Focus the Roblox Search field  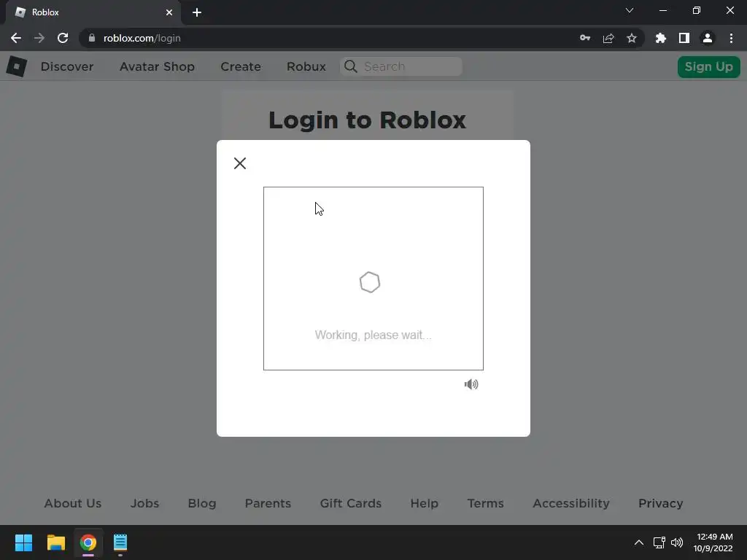[x=400, y=66]
